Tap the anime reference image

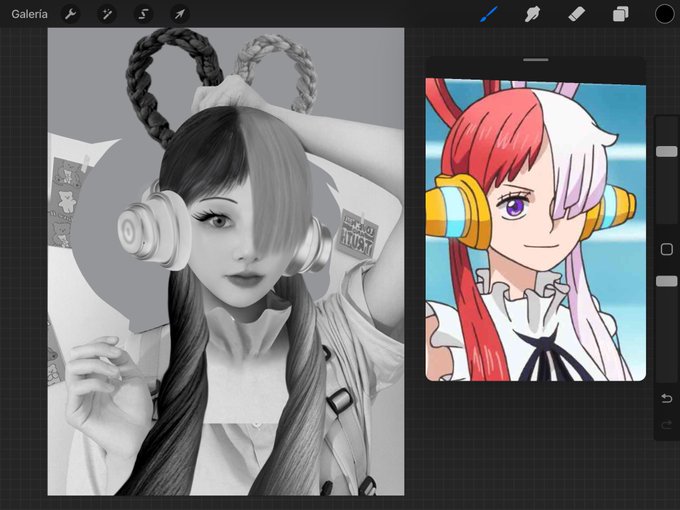point(536,229)
